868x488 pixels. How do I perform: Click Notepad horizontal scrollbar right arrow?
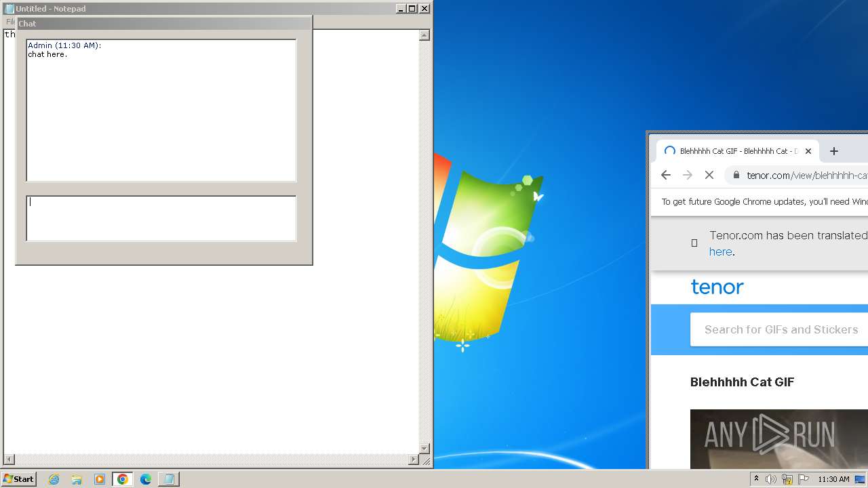[x=414, y=460]
